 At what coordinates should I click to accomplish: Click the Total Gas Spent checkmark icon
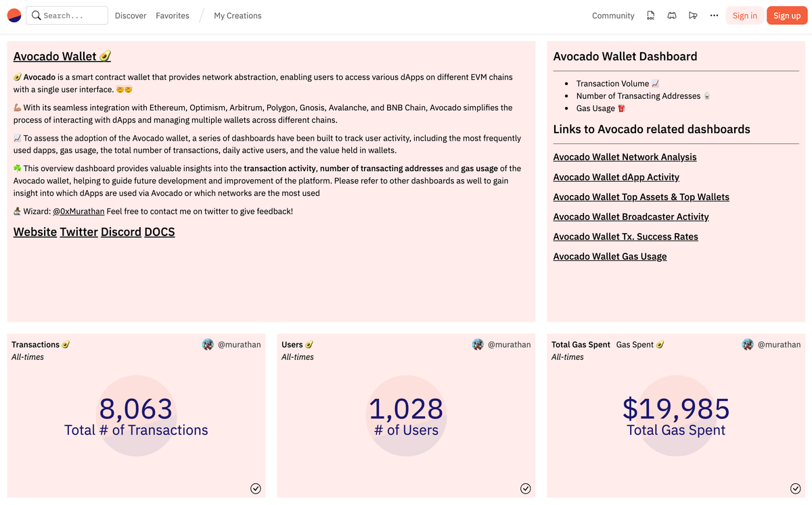tap(796, 488)
